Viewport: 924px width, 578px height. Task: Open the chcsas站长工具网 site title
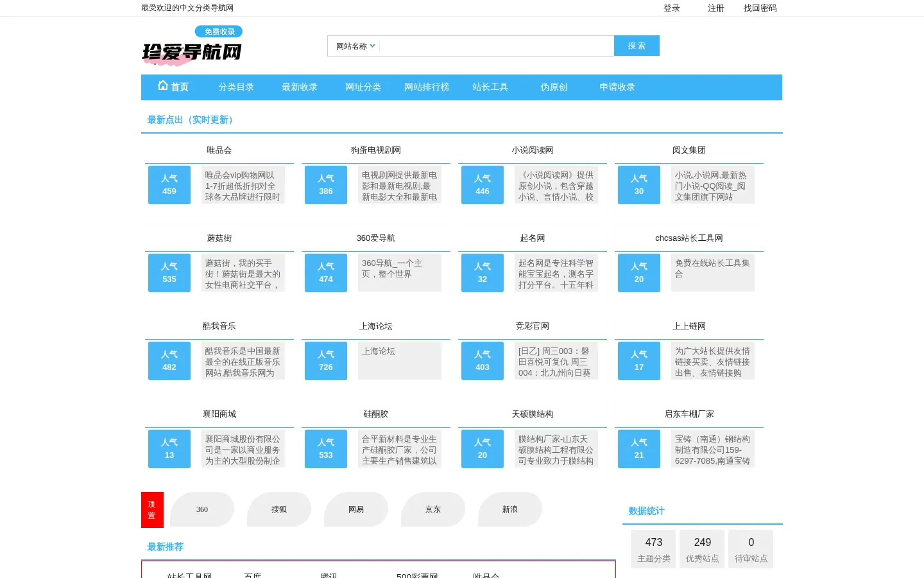coord(689,238)
